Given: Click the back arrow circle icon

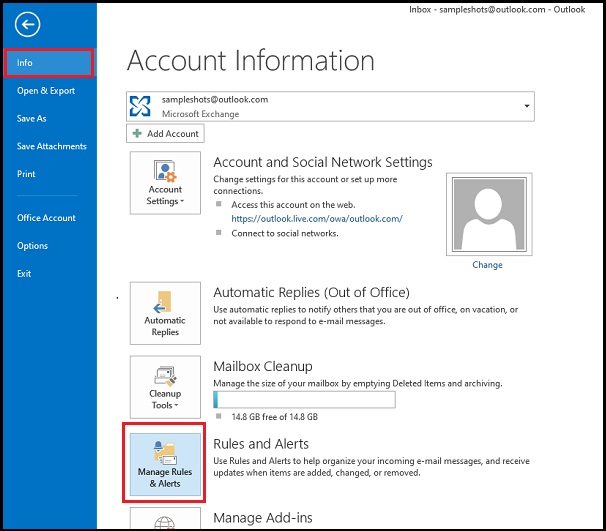Looking at the screenshot, I should tap(27, 24).
